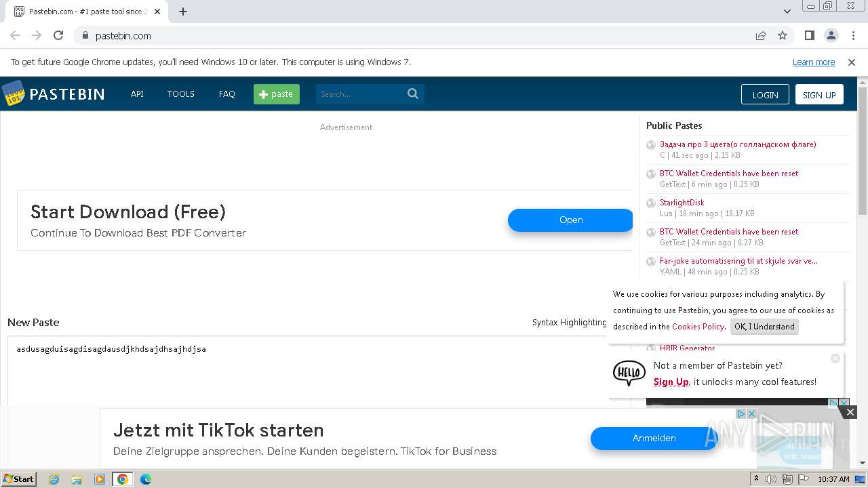Close the TikTok bottom ad banner
Screen dimensions: 868x488
tap(850, 412)
